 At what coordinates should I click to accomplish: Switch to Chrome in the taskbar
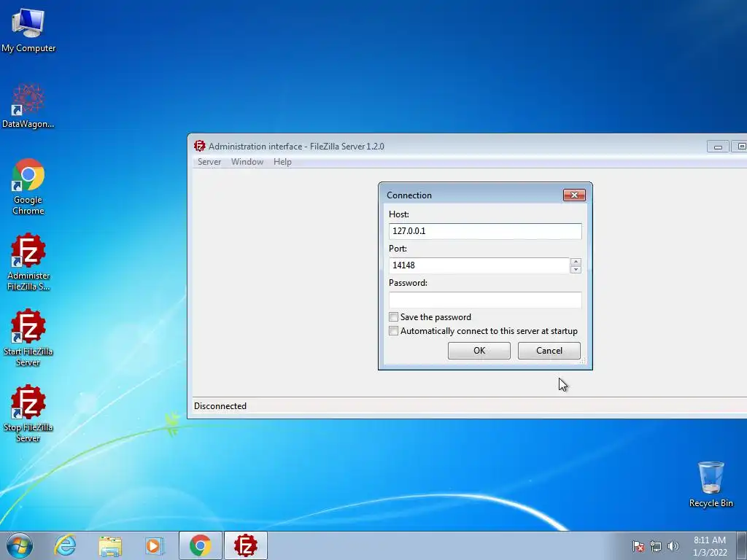[x=200, y=545]
